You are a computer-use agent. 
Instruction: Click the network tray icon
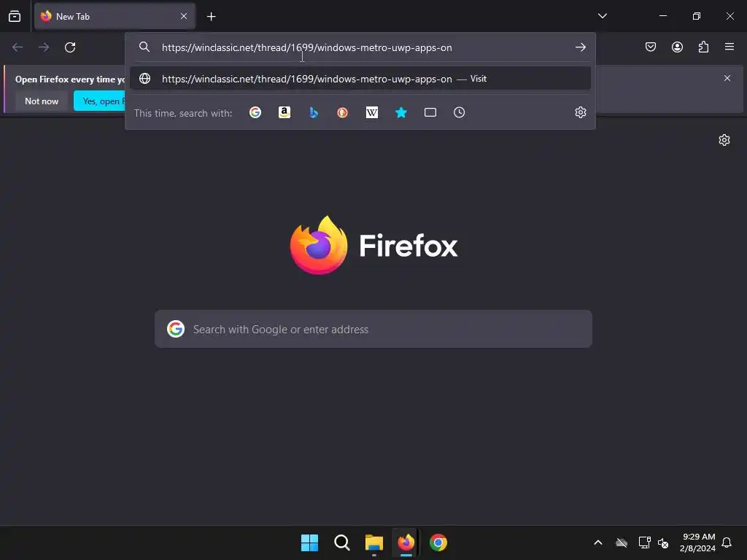[x=644, y=542]
